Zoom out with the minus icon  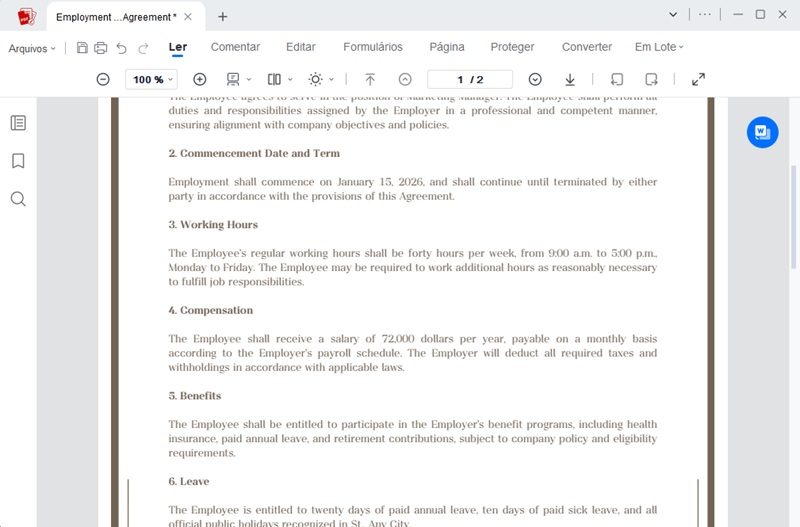click(103, 79)
